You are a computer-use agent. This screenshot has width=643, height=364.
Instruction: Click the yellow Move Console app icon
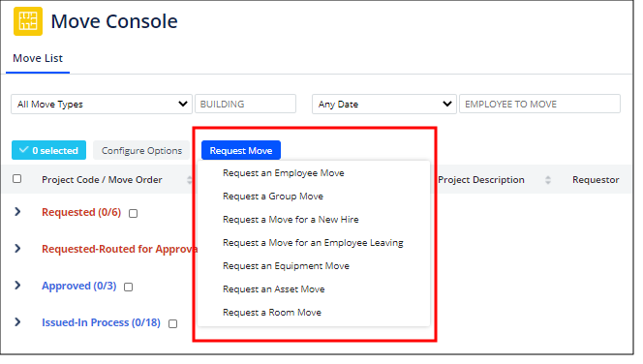28,21
